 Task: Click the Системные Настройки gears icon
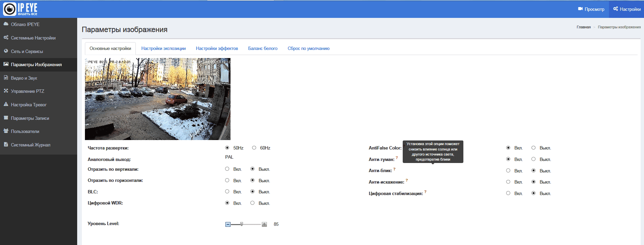pyautogui.click(x=6, y=37)
